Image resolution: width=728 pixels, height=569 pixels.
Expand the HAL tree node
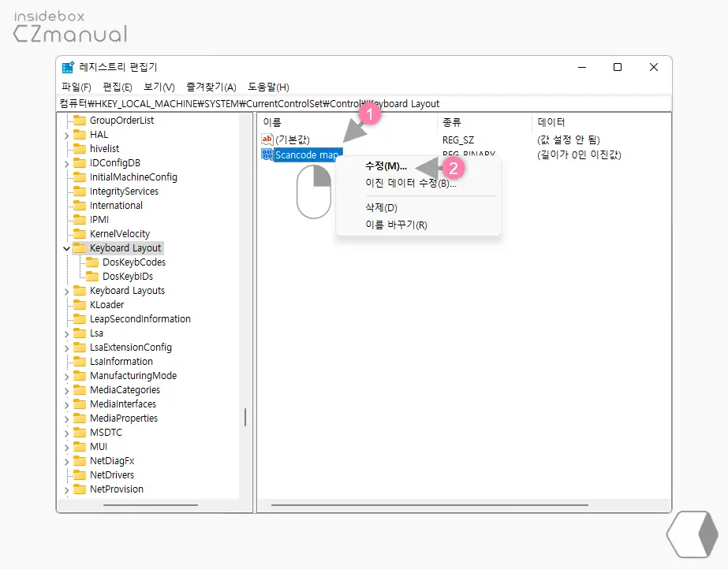pyautogui.click(x=68, y=134)
